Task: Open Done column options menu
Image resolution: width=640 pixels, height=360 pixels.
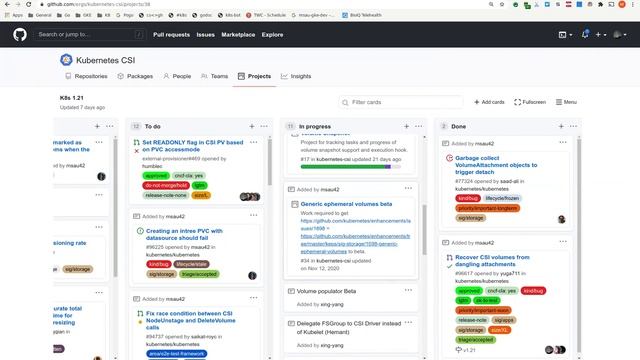Action: tap(573, 127)
